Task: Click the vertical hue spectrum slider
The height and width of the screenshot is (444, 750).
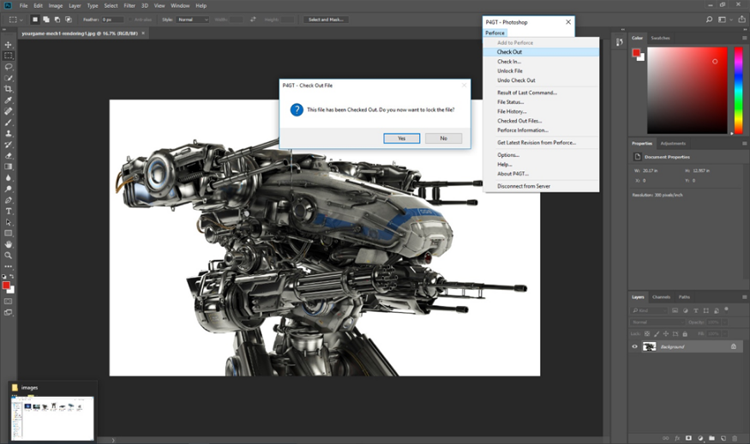Action: pos(738,90)
